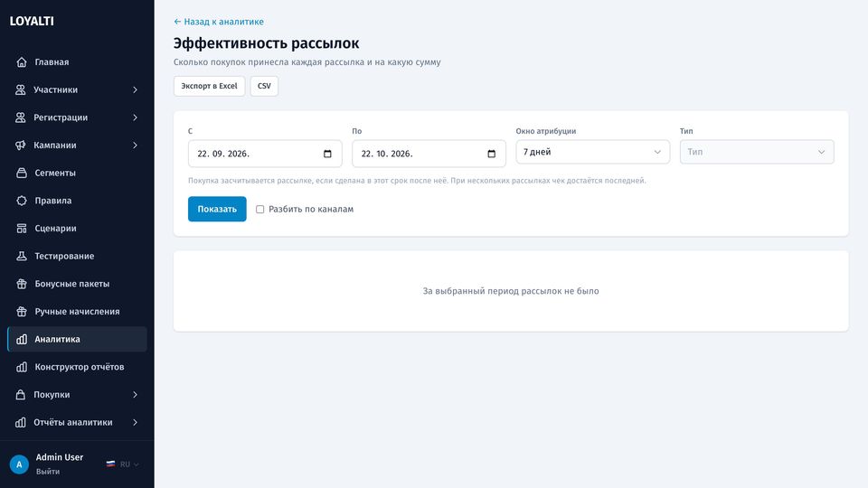The height and width of the screenshot is (488, 868).
Task: Click the Russian flag language icon
Action: tap(110, 465)
